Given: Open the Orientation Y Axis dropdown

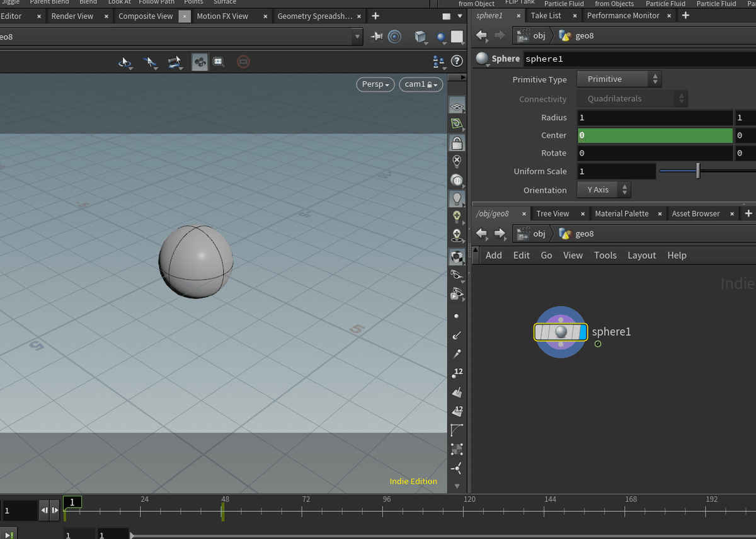Looking at the screenshot, I should click(x=604, y=190).
